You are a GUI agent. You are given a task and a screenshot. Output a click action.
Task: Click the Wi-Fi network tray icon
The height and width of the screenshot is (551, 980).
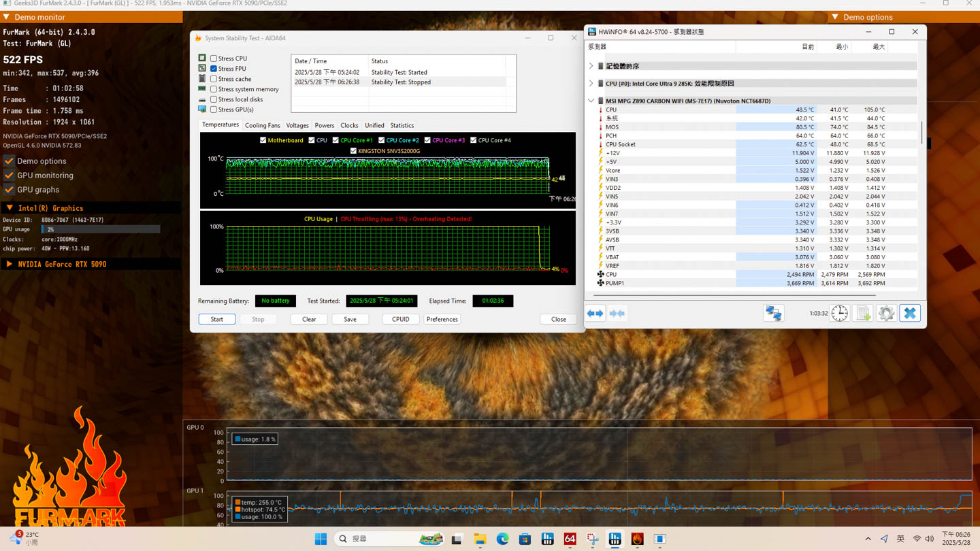click(917, 539)
